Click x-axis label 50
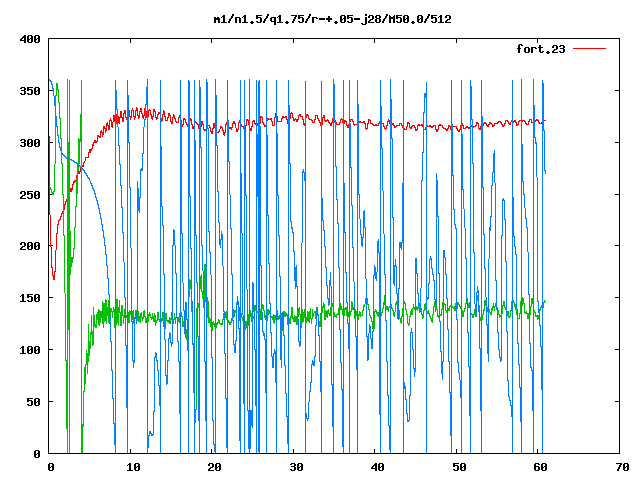This screenshot has height=480, width=640. (459, 467)
